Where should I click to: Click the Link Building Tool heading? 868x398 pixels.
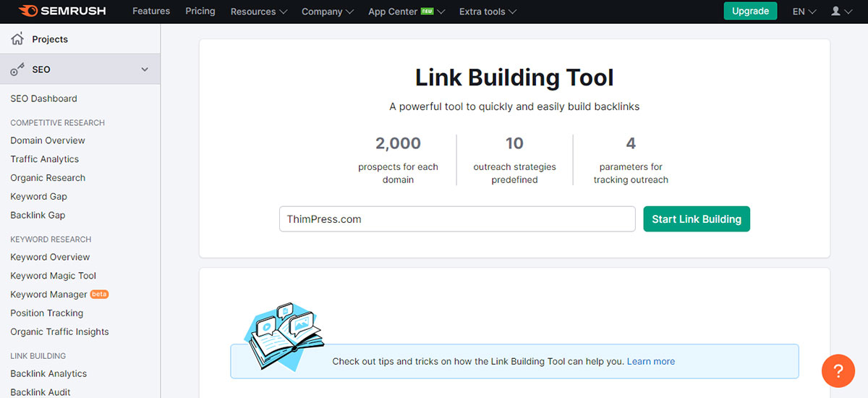point(514,77)
